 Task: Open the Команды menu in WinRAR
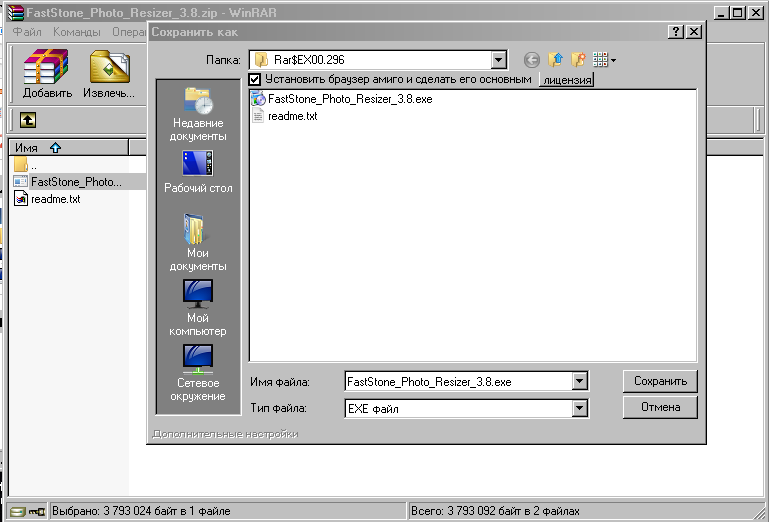coord(77,32)
